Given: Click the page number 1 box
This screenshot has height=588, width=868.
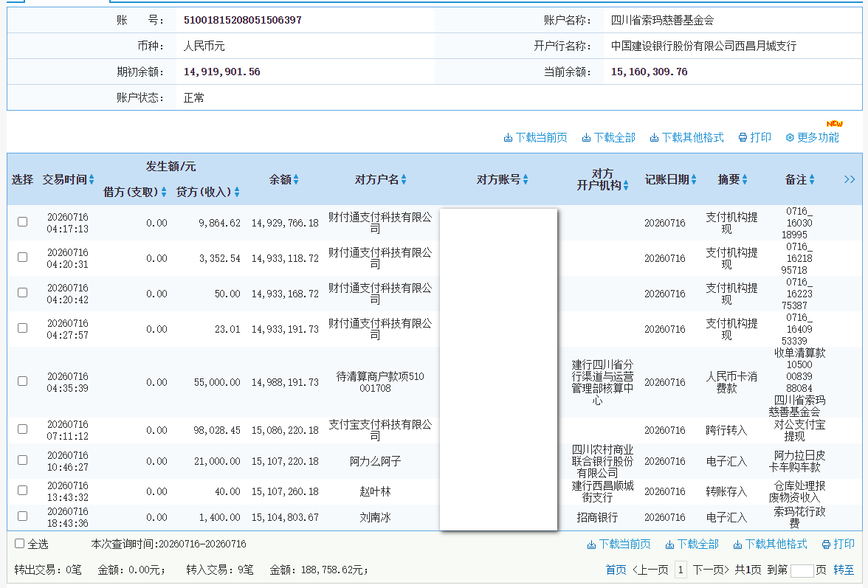Looking at the screenshot, I should point(681,570).
